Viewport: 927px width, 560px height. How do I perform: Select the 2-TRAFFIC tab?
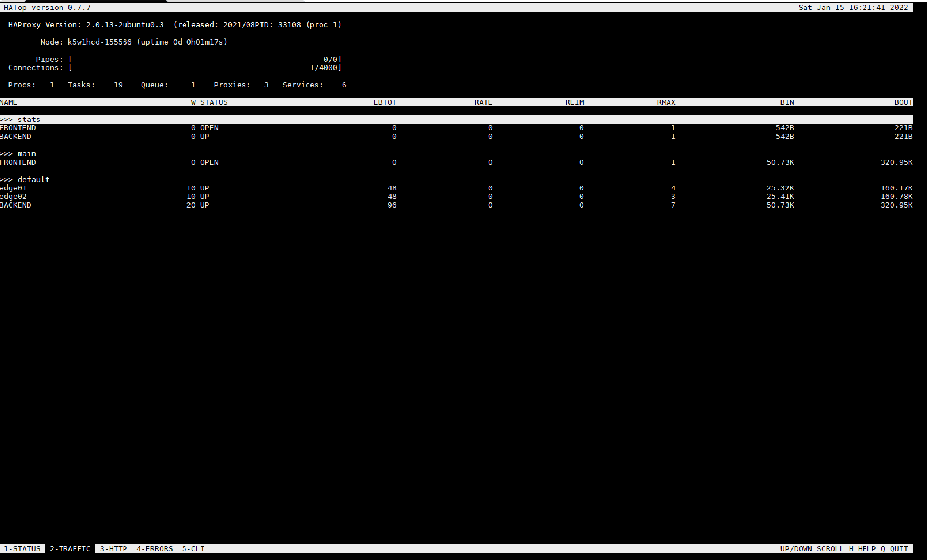[x=70, y=549]
